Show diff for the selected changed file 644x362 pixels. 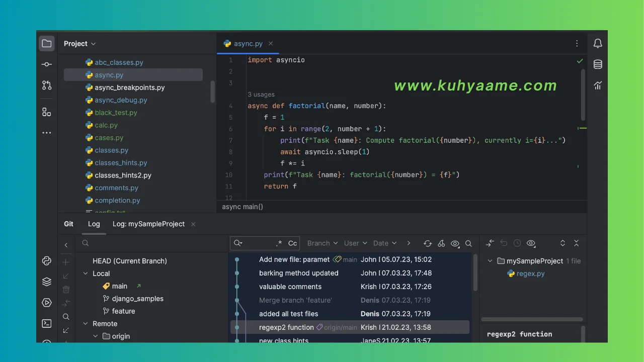pyautogui.click(x=490, y=243)
